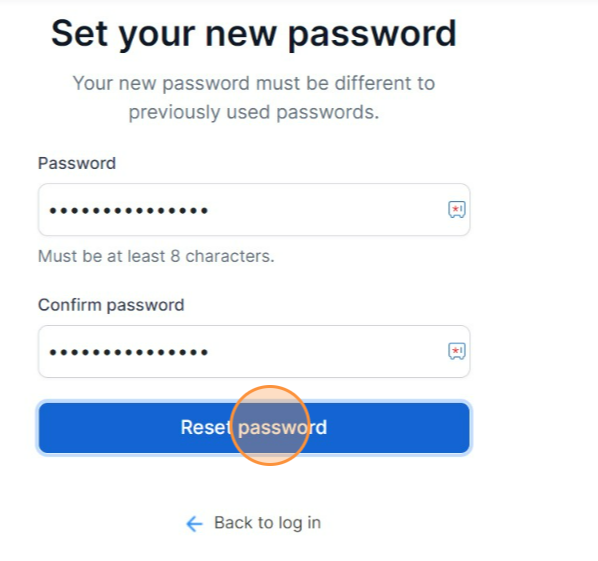
Task: Click the Confirm password label
Action: (111, 305)
